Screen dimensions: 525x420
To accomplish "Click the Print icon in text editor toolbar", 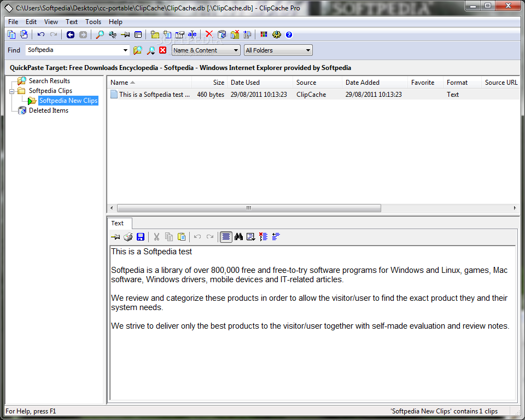I will 128,237.
